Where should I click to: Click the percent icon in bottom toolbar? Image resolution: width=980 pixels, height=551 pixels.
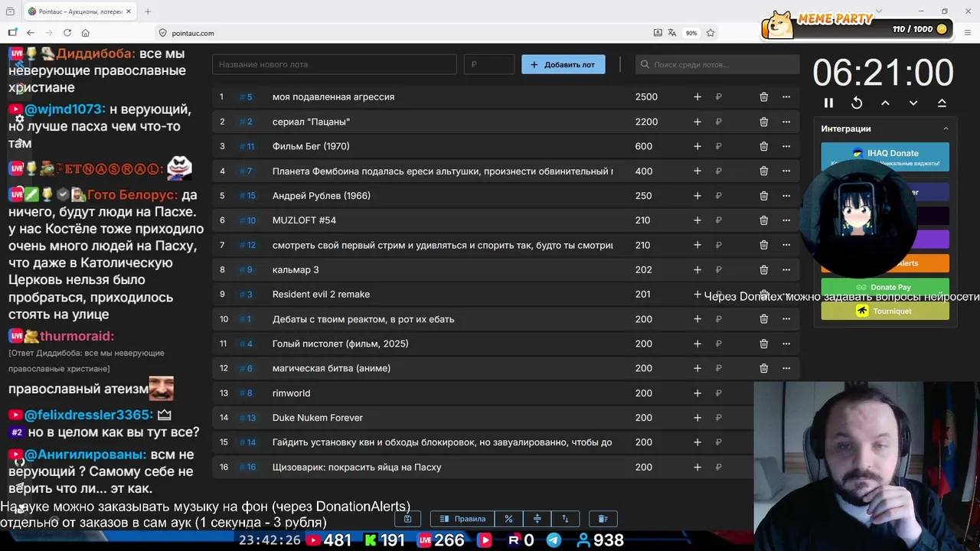tap(508, 519)
